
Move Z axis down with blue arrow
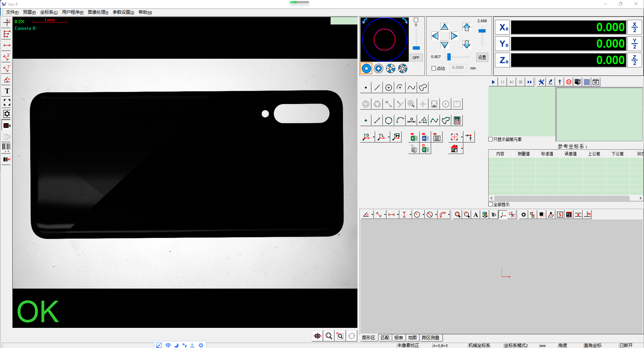pyautogui.click(x=467, y=44)
